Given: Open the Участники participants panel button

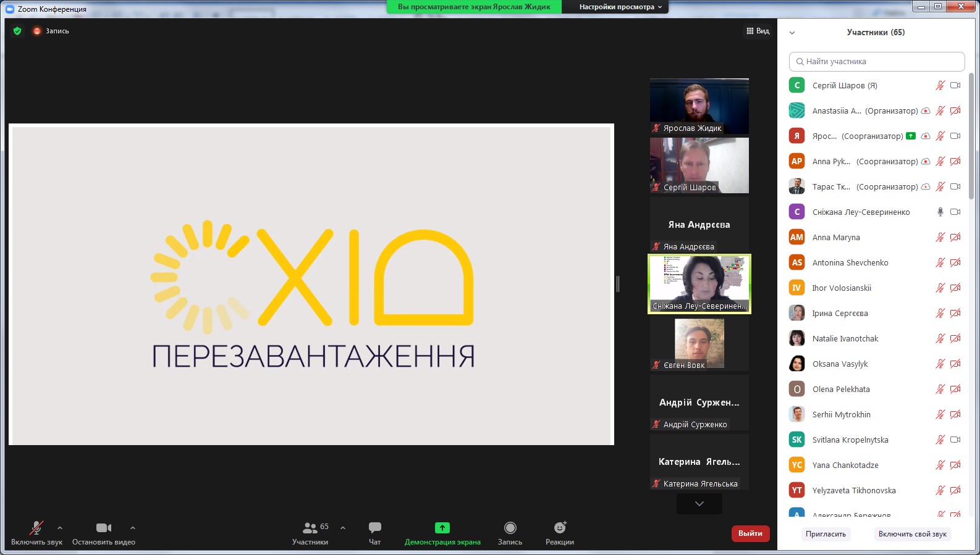Looking at the screenshot, I should [311, 533].
